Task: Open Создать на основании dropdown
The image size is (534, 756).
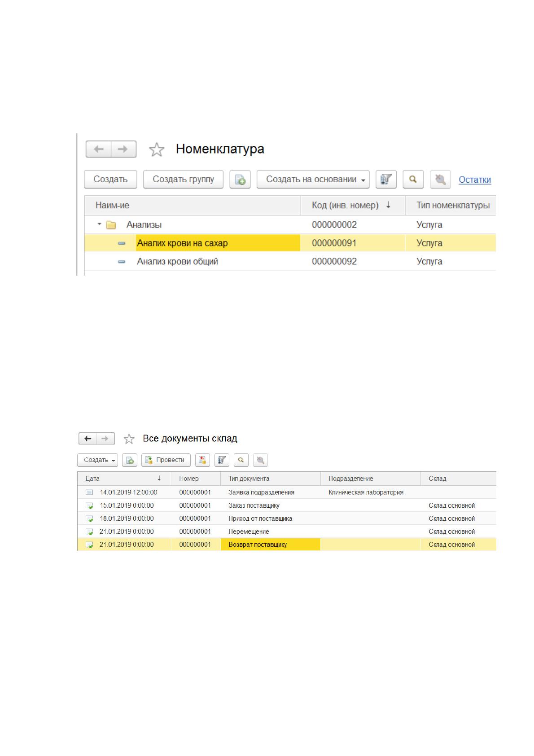Action: coord(313,179)
